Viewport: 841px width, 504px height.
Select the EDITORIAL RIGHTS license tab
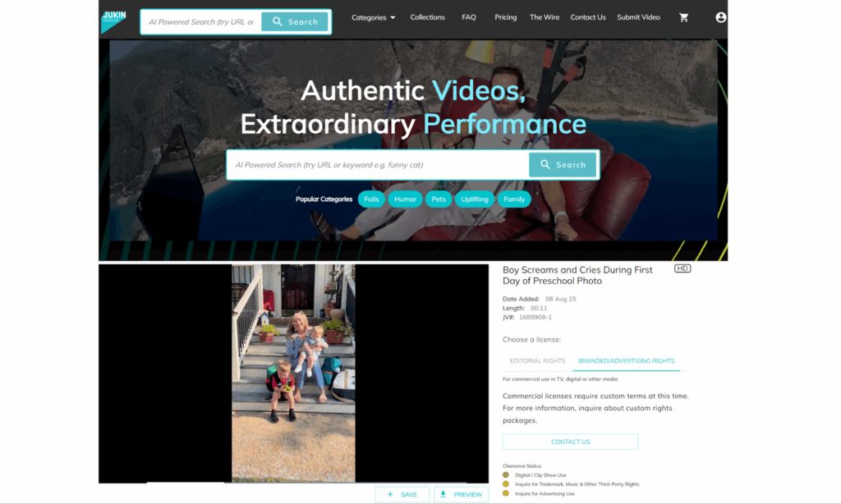coord(537,361)
